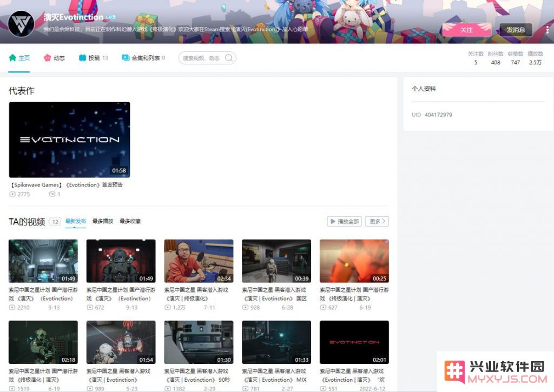Switch to the 主页 tab
Screen dimensions: 554x392
click(x=19, y=58)
